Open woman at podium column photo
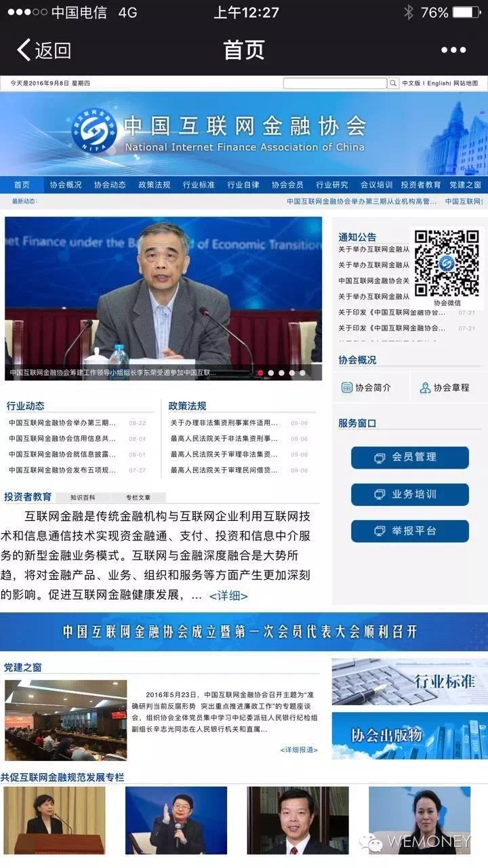Viewport: 488px width, 868px height. (x=54, y=820)
